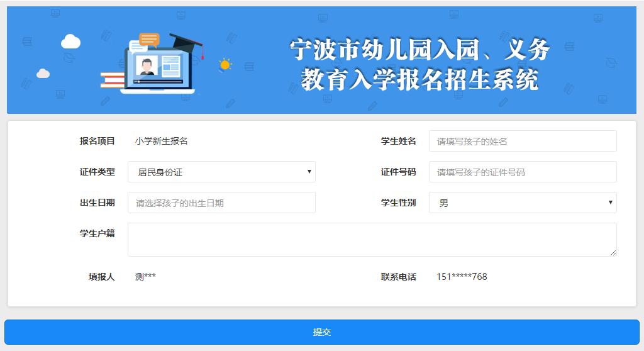Click the 学生户籍 text area
644x351 pixels.
(372, 240)
